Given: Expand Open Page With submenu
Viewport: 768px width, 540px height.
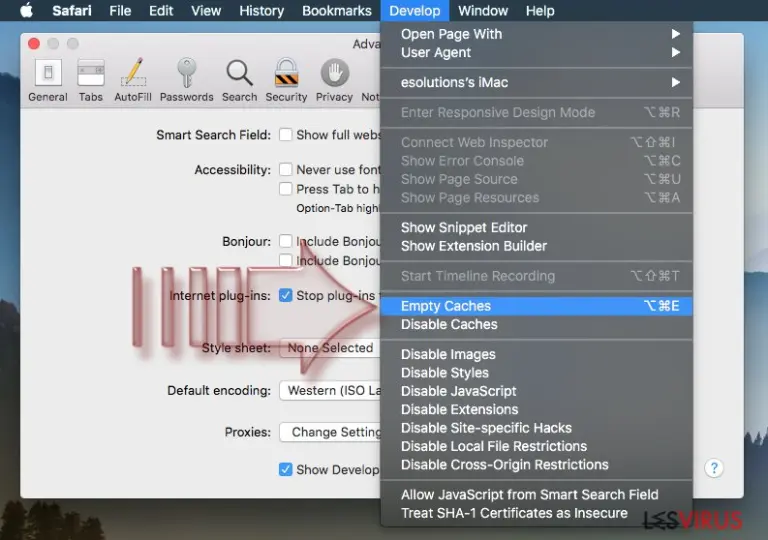Looking at the screenshot, I should coord(536,34).
